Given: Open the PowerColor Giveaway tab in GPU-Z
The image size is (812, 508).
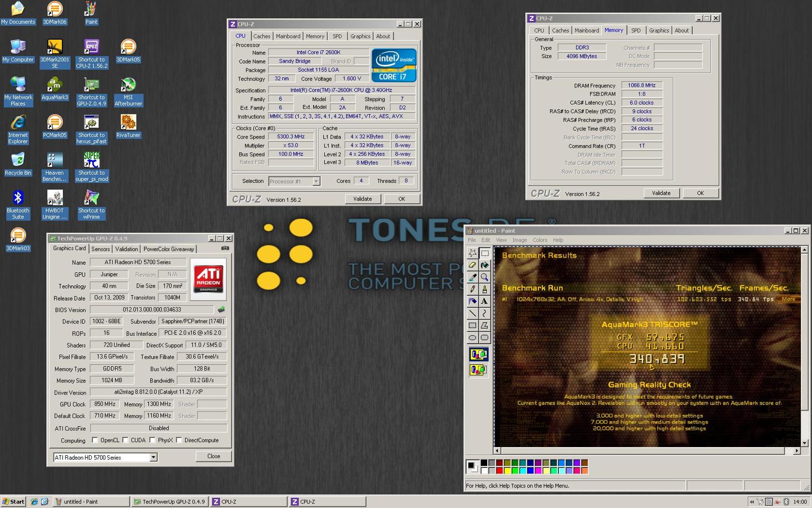Looking at the screenshot, I should coord(168,249).
